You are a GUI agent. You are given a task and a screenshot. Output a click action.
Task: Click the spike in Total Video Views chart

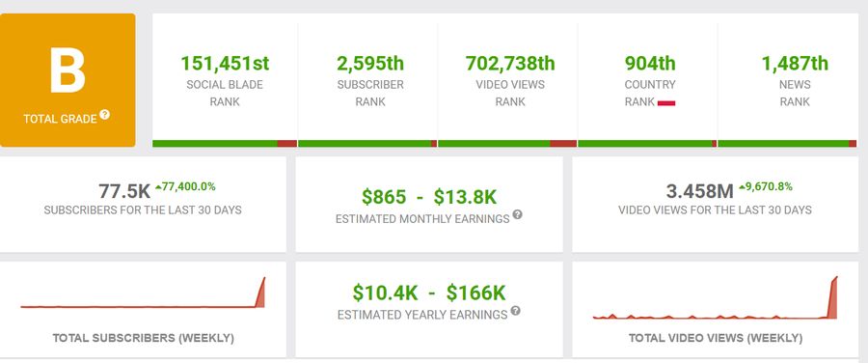[x=832, y=297]
